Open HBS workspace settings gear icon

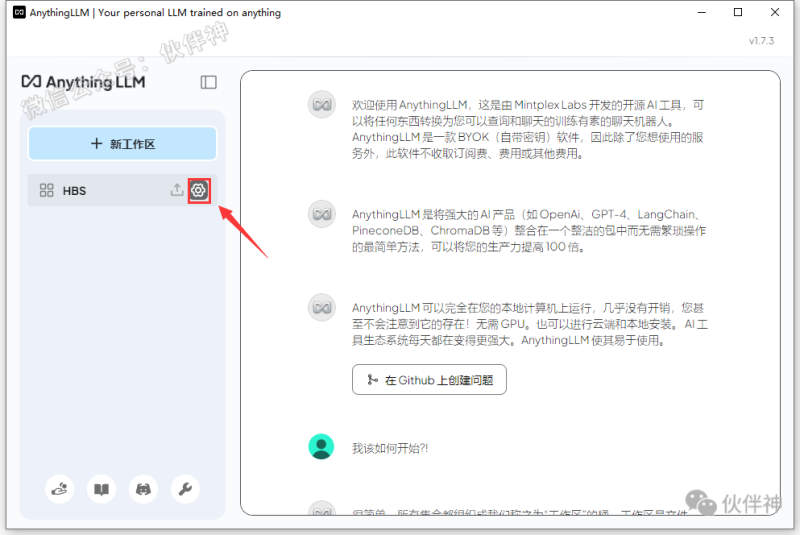tap(199, 190)
